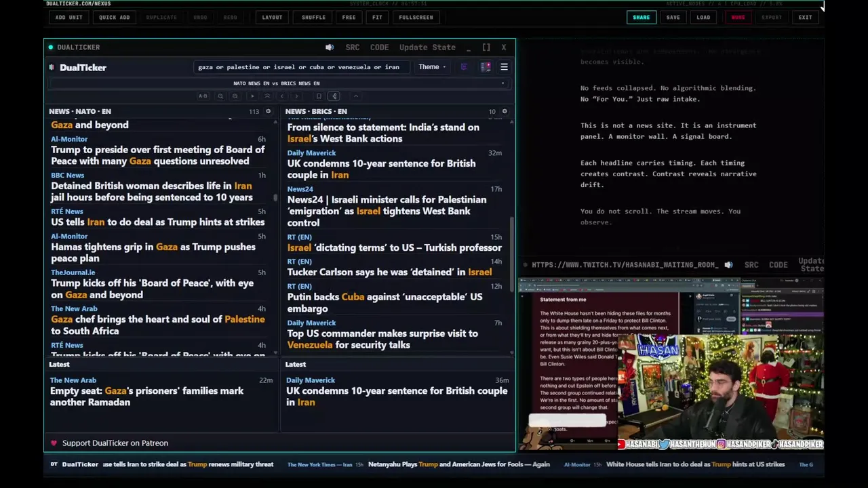Open the Theme dropdown
The width and height of the screenshot is (868, 488).
tap(432, 67)
